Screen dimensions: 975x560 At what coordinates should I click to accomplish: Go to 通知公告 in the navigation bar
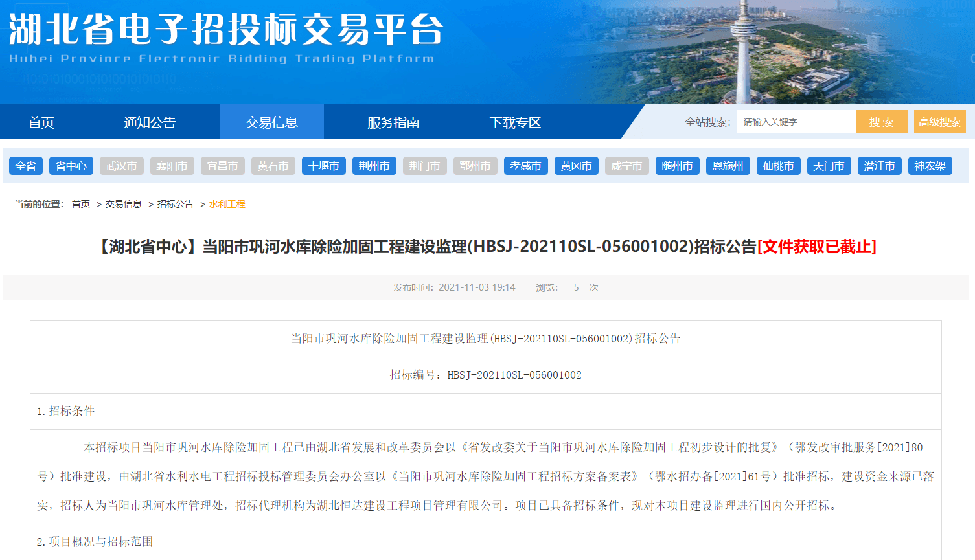click(x=150, y=122)
